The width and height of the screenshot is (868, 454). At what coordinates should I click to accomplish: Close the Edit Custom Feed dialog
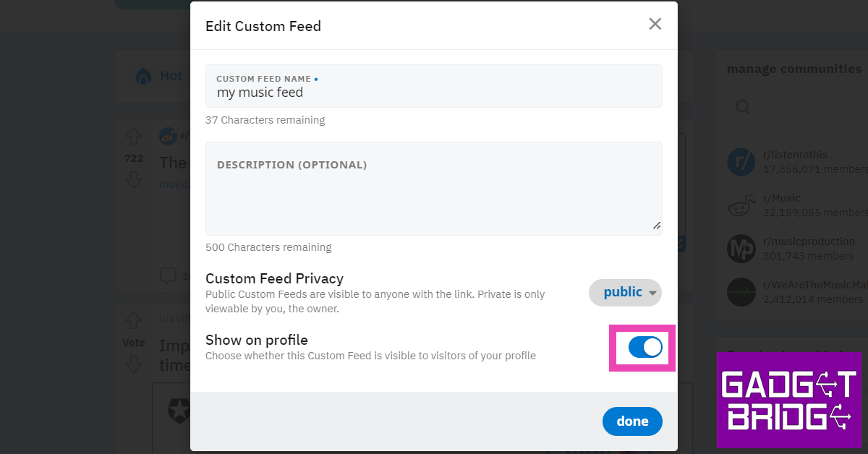pyautogui.click(x=655, y=24)
